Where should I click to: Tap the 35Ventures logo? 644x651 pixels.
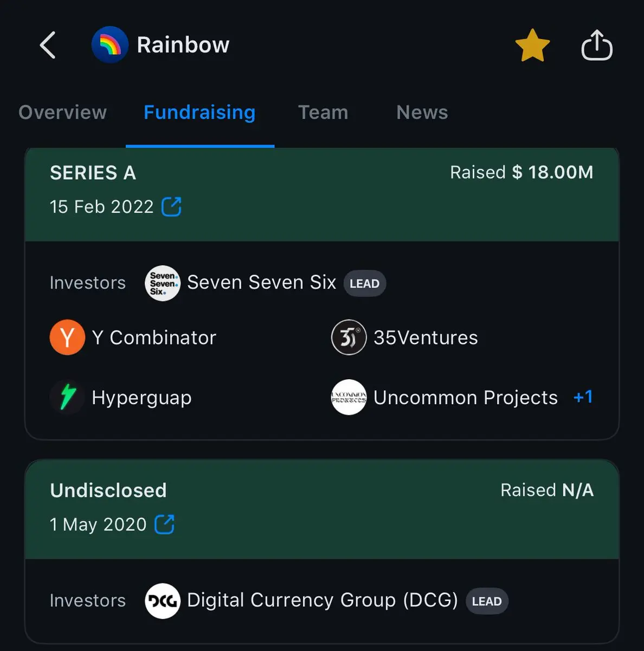[x=349, y=337]
